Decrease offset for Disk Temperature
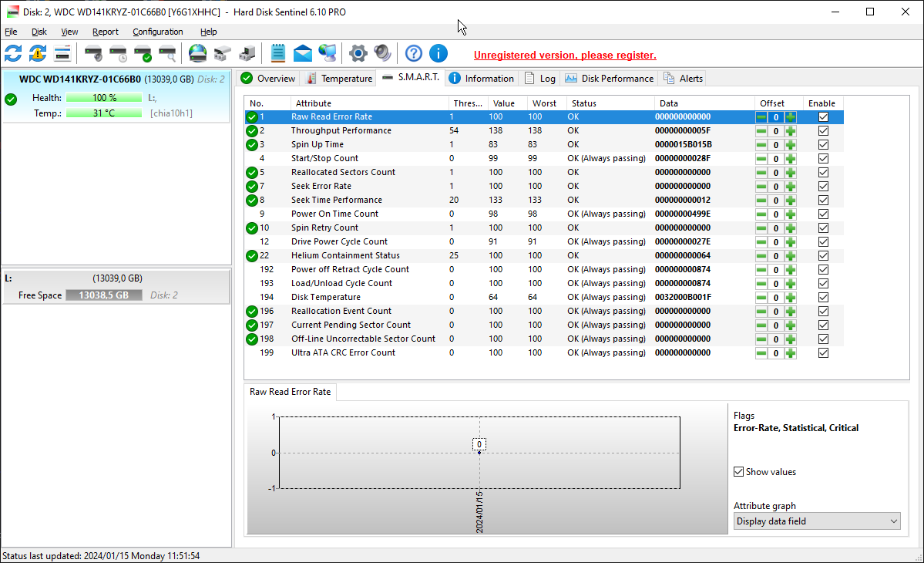 pyautogui.click(x=761, y=297)
